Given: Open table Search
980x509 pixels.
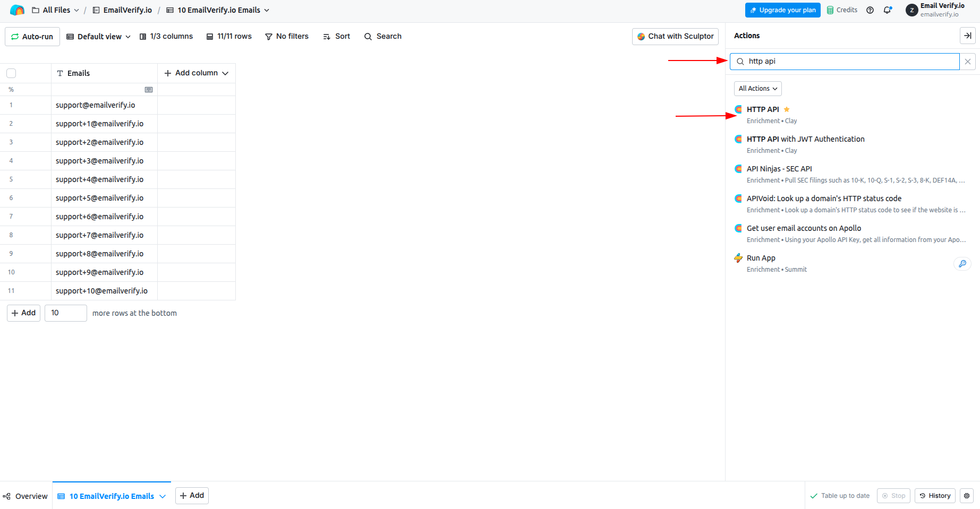Looking at the screenshot, I should pyautogui.click(x=383, y=37).
